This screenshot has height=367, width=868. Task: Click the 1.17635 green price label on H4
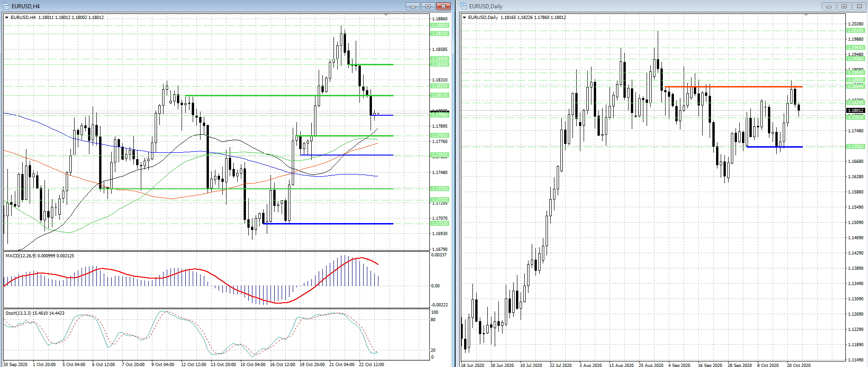click(440, 155)
